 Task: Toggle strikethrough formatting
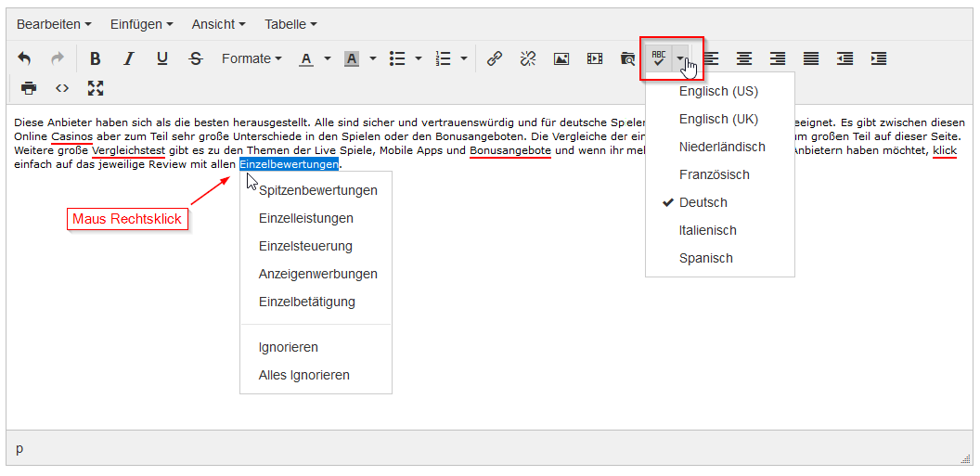coord(196,58)
